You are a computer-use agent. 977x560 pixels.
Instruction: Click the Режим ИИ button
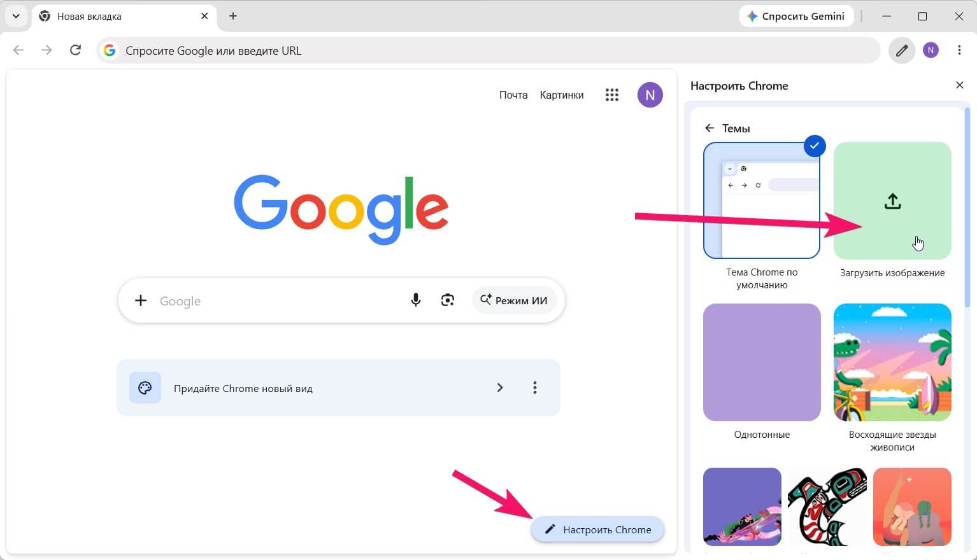coord(514,300)
